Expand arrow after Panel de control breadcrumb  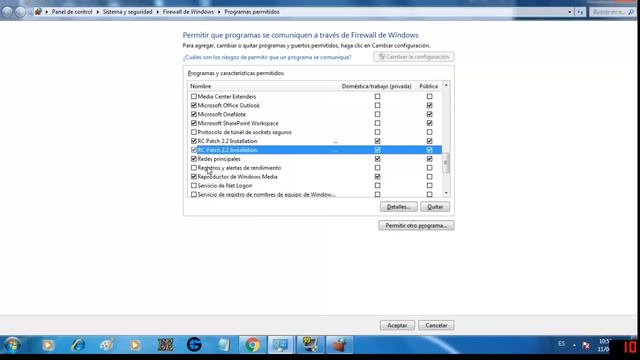coord(98,12)
